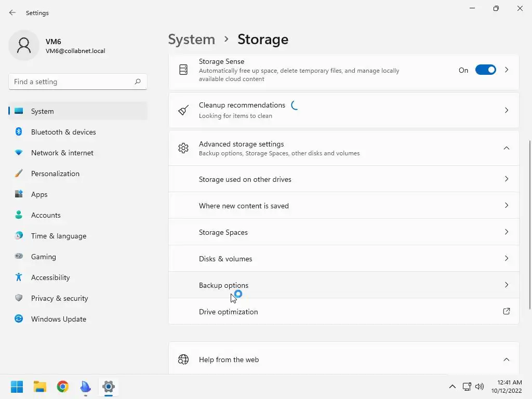Click the Accessibility figure icon
The image size is (532, 399).
click(x=19, y=277)
